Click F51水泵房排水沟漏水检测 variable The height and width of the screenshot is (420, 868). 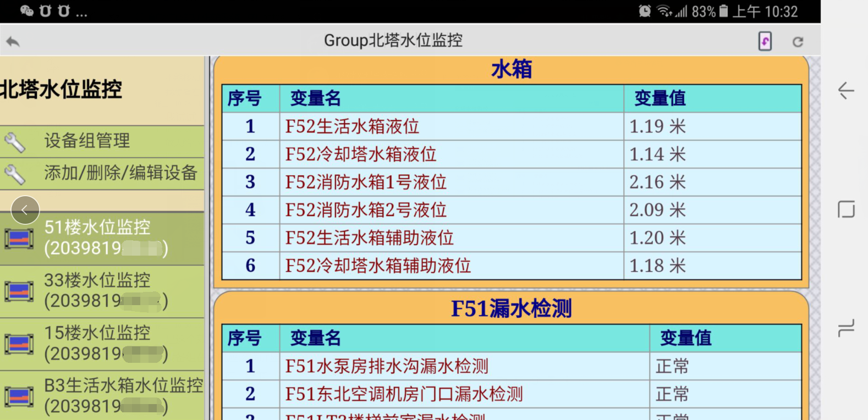click(x=387, y=366)
